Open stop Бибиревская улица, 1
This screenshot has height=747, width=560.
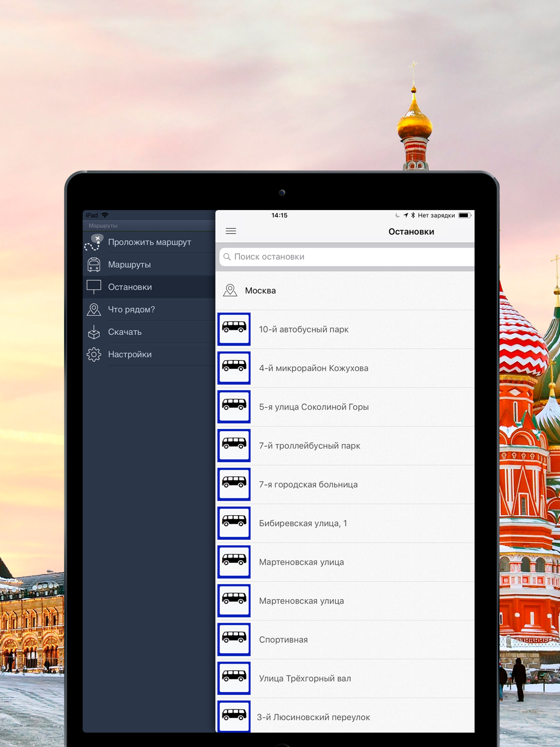click(x=345, y=524)
